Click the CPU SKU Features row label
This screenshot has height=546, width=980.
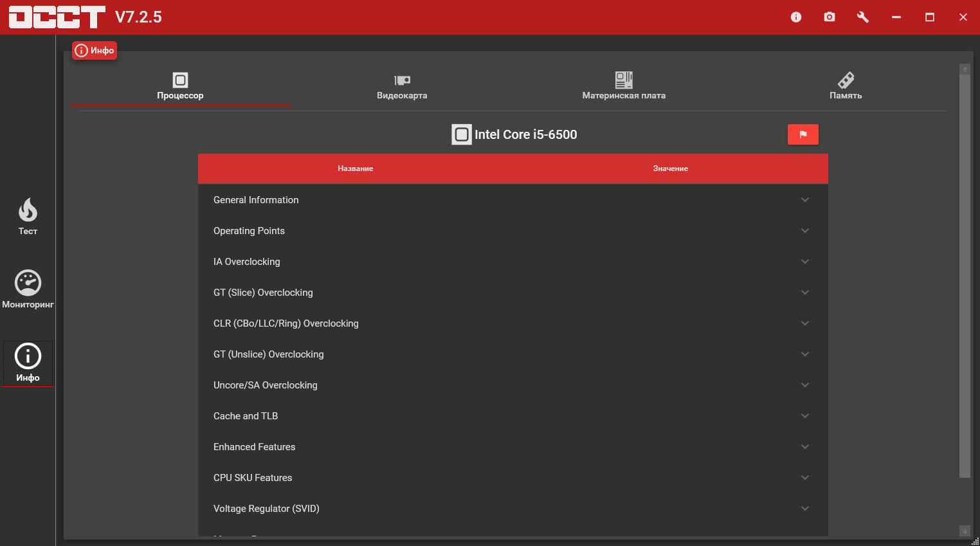[x=253, y=478]
